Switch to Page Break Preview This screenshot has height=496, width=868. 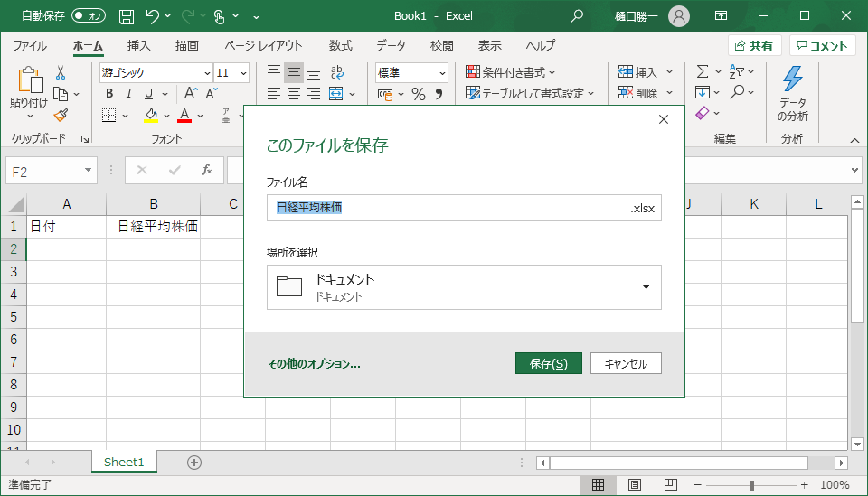click(670, 485)
